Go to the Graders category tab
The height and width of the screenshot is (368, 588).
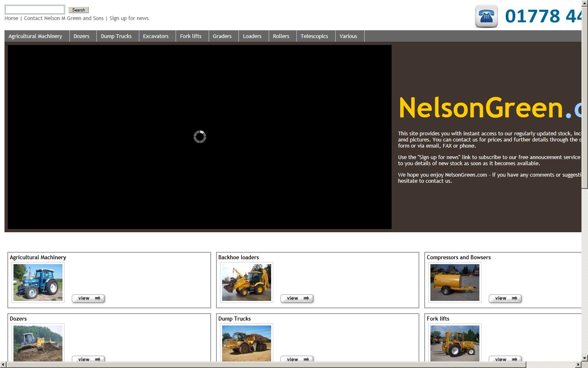click(222, 36)
